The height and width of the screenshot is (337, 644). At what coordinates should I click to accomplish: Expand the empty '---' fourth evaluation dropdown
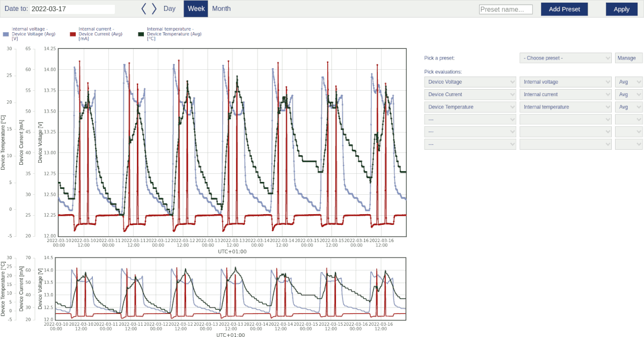[470, 119]
